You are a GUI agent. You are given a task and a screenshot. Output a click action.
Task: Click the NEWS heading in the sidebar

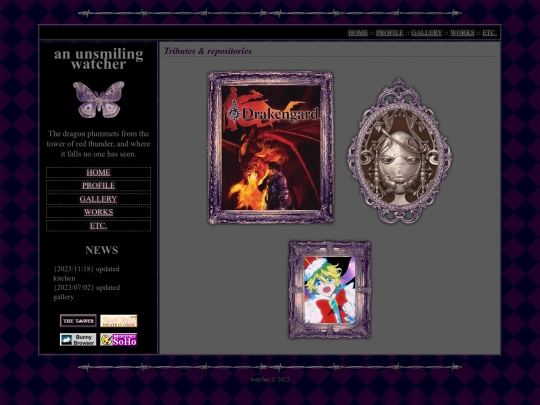[102, 250]
